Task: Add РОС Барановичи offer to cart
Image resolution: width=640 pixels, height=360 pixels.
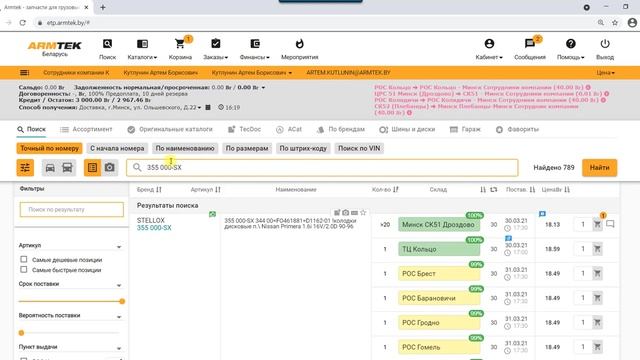Action: 597,298
